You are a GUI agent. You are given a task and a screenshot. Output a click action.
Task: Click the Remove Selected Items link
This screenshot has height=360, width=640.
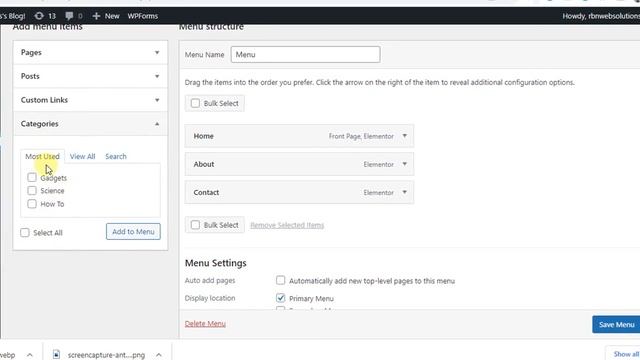pyautogui.click(x=287, y=225)
